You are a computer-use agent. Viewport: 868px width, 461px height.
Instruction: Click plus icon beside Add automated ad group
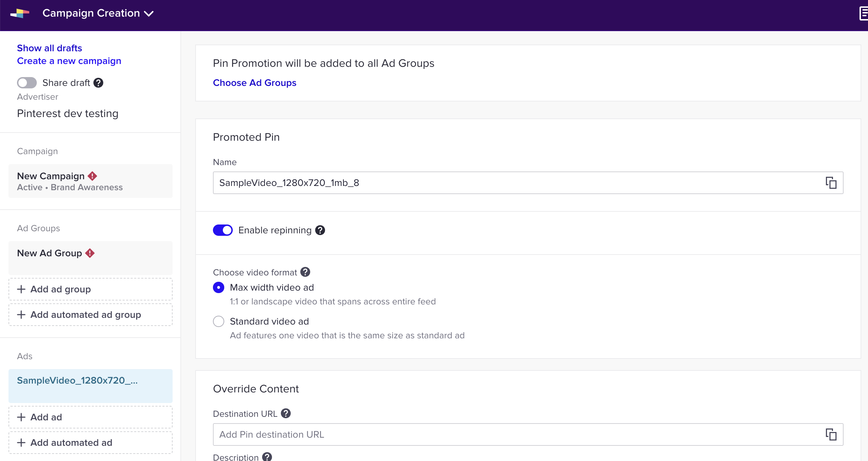(x=21, y=315)
